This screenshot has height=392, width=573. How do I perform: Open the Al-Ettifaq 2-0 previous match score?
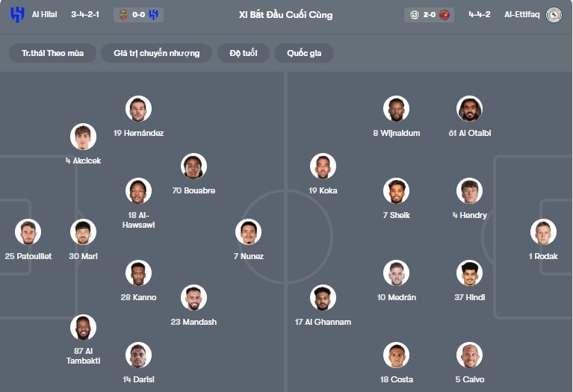tap(430, 14)
